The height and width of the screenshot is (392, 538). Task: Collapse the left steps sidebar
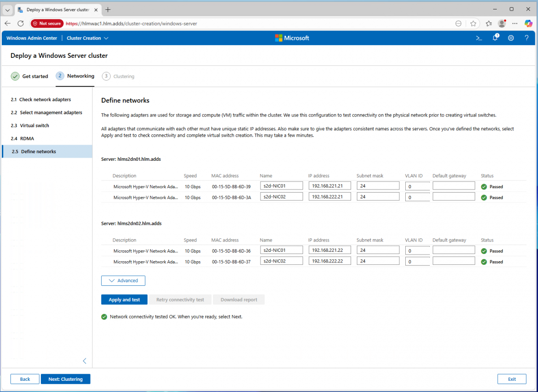click(x=84, y=361)
